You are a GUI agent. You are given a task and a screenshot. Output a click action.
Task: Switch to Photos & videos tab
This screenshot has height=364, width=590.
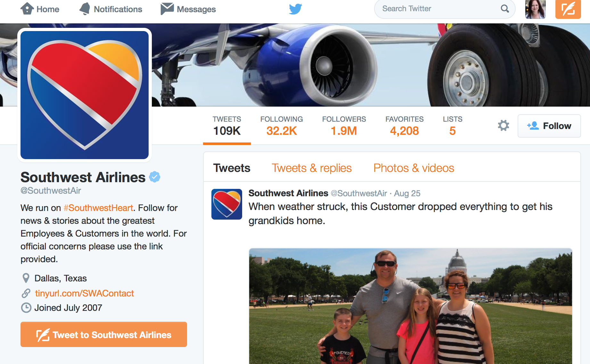click(x=414, y=168)
